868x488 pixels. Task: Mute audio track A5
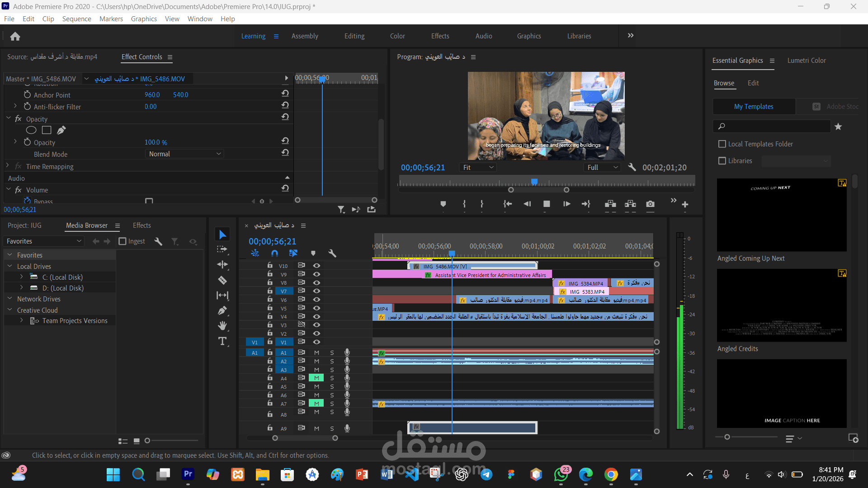coord(316,386)
